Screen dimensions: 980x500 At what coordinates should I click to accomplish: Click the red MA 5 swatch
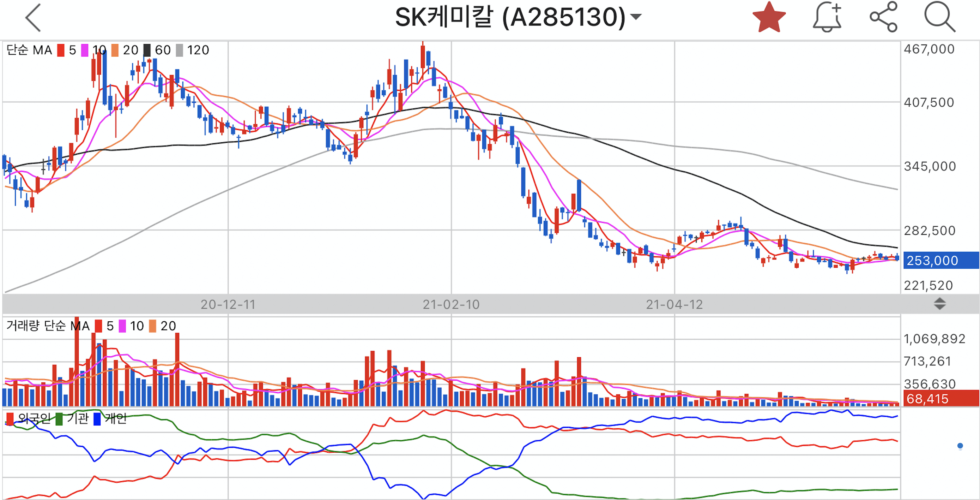click(61, 50)
